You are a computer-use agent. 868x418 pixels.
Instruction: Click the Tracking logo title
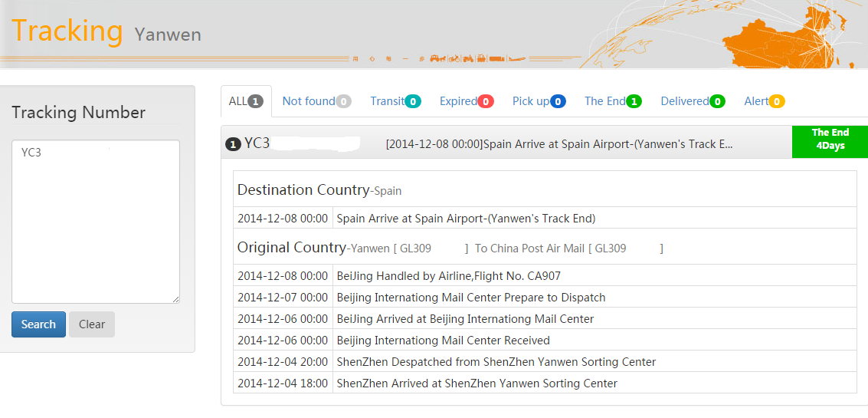pos(67,30)
